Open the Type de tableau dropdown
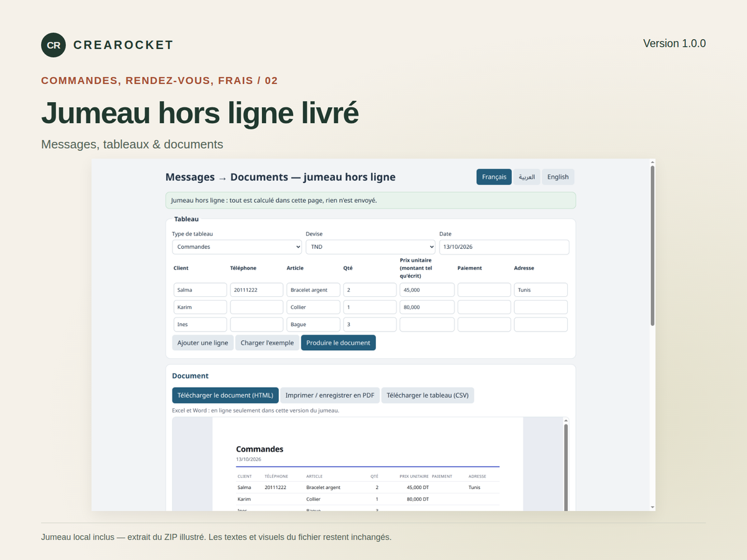 (x=237, y=247)
